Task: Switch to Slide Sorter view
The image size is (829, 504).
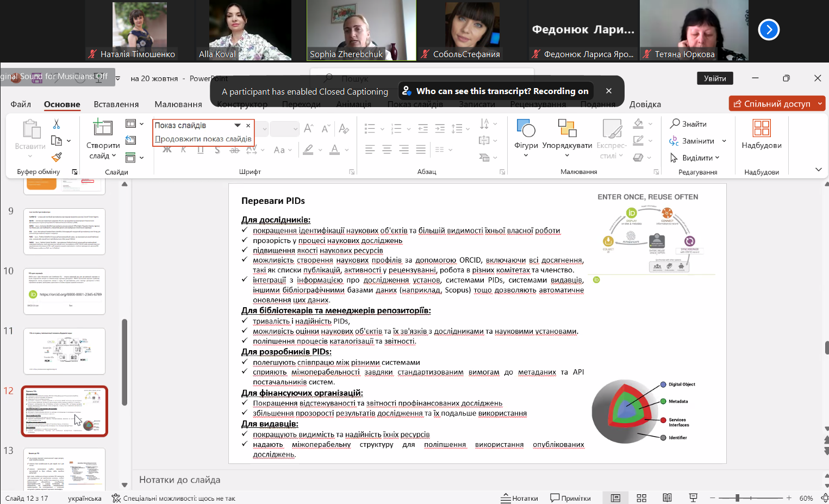Action: coord(641,498)
